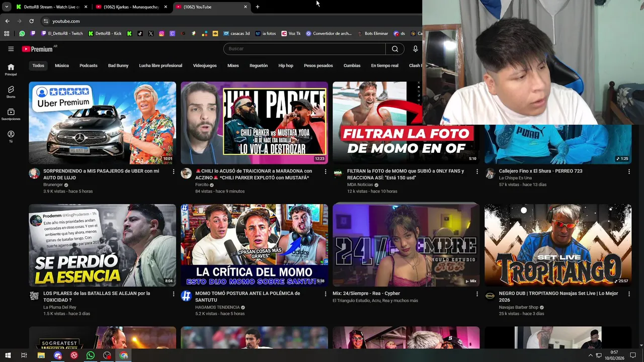Open the Instagram bookmark icon
The height and width of the screenshot is (362, 644).
(162, 33)
